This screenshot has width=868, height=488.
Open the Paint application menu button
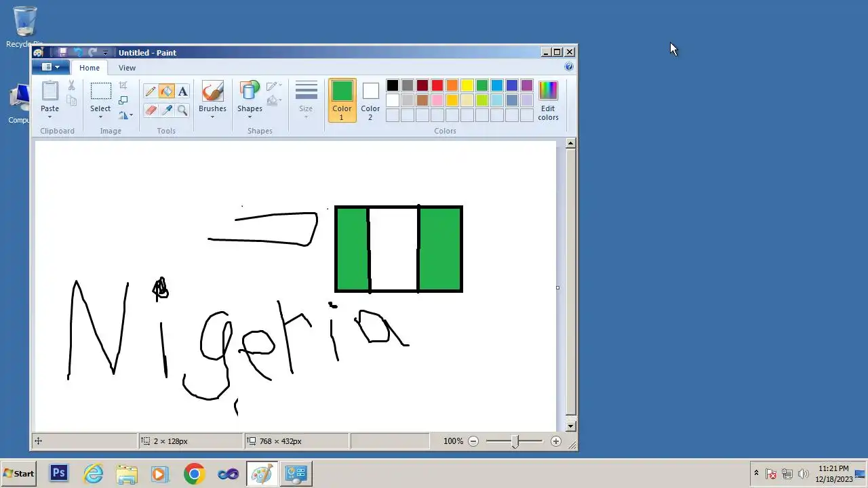[50, 67]
